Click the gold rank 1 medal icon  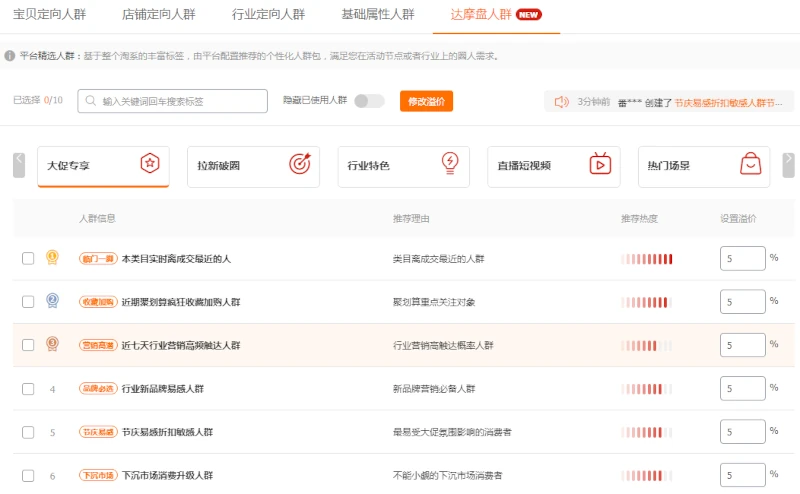coord(52,257)
